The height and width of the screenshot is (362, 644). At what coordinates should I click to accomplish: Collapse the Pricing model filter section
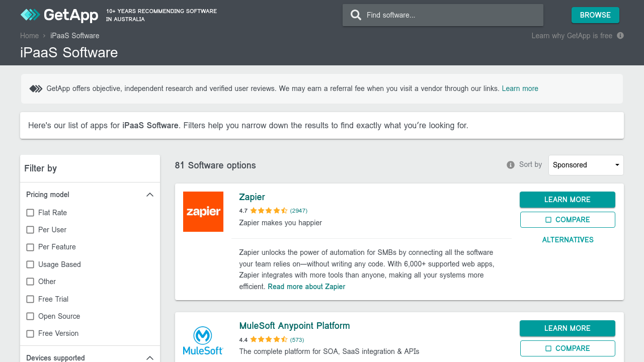(x=149, y=195)
